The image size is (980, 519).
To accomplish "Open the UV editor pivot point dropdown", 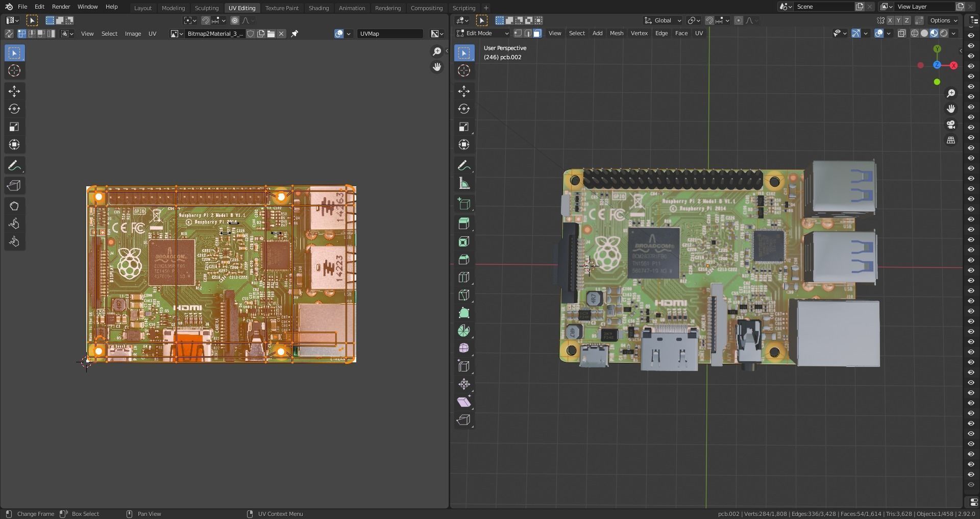I will 190,20.
